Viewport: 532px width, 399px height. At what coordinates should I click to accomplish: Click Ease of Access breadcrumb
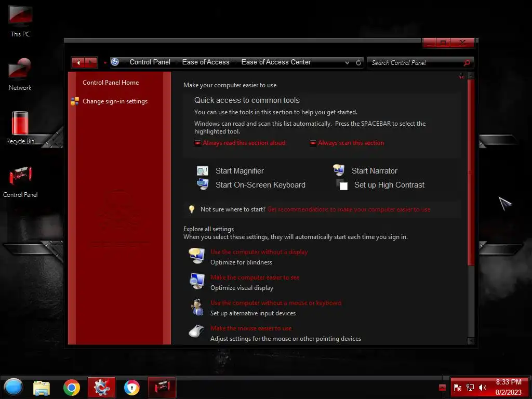206,62
